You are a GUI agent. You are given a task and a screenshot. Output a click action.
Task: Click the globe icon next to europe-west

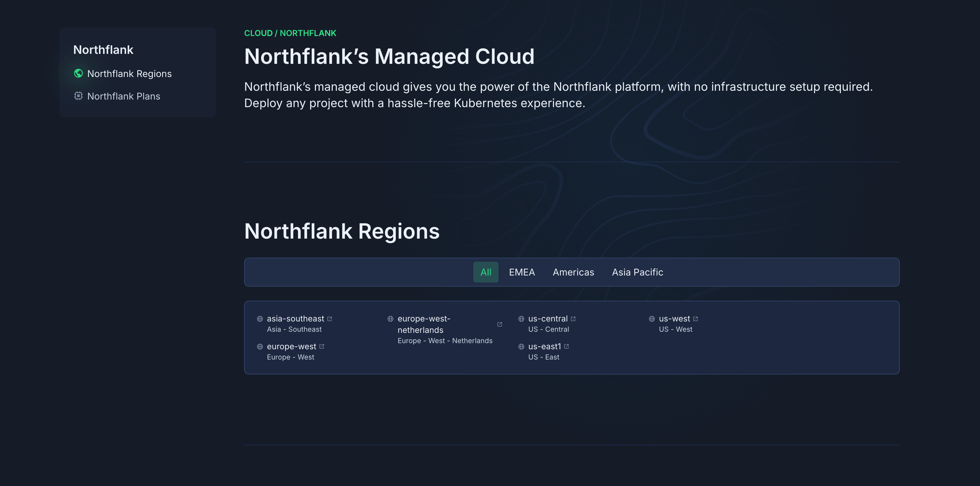tap(260, 347)
